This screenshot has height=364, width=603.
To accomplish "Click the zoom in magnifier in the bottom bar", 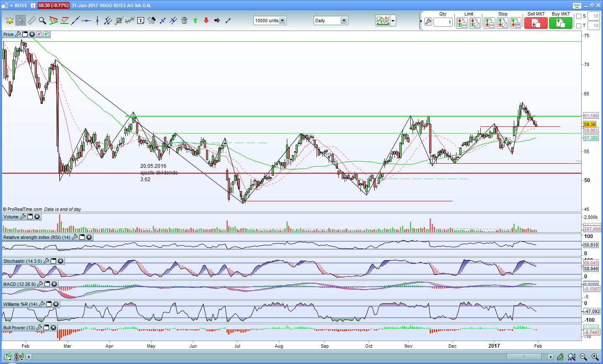I will (595, 357).
